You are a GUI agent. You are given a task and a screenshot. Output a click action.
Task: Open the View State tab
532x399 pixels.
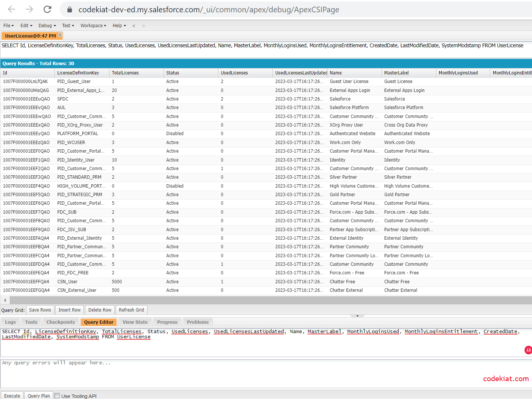coord(135,322)
